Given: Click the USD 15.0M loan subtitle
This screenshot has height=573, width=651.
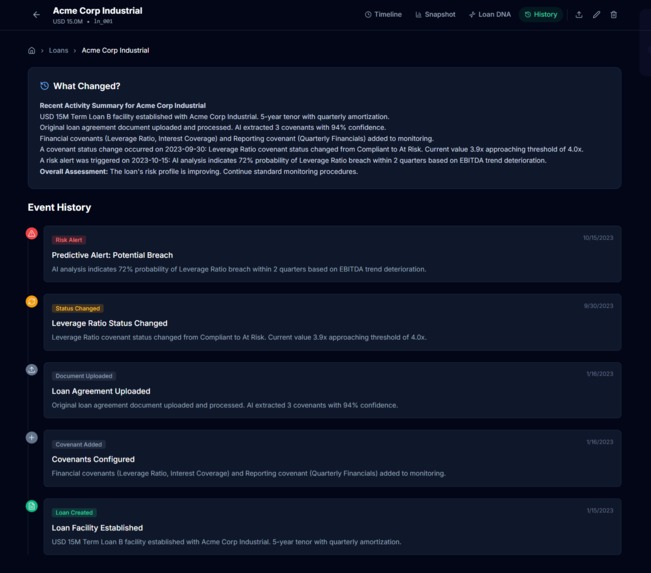Looking at the screenshot, I should point(68,22).
